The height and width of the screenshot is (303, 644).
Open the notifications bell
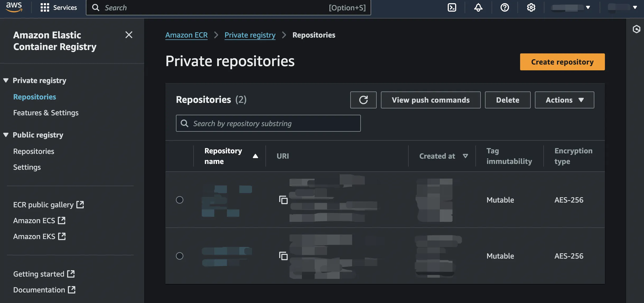click(478, 7)
